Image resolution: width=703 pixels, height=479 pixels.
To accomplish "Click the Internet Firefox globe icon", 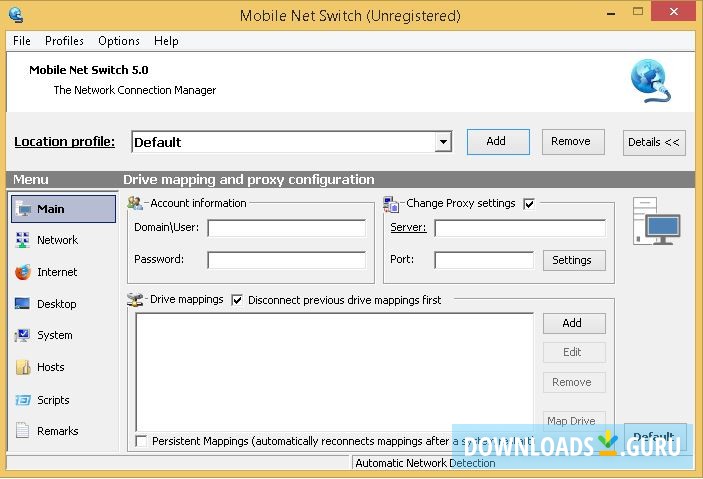I will point(22,272).
